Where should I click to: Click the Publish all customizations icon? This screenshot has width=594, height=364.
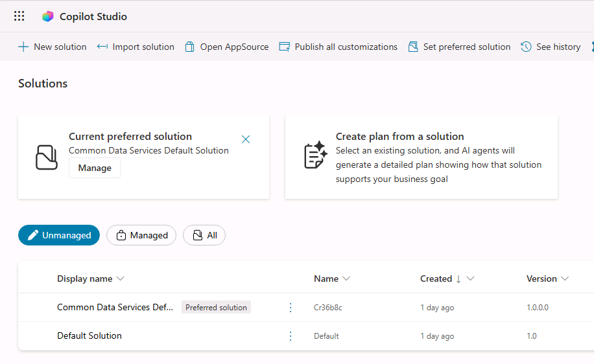tap(285, 47)
